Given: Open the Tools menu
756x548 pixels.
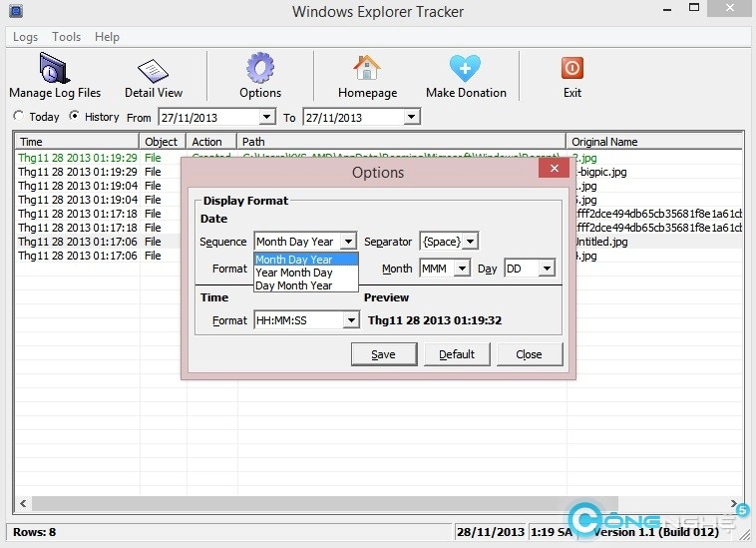Looking at the screenshot, I should [67, 37].
